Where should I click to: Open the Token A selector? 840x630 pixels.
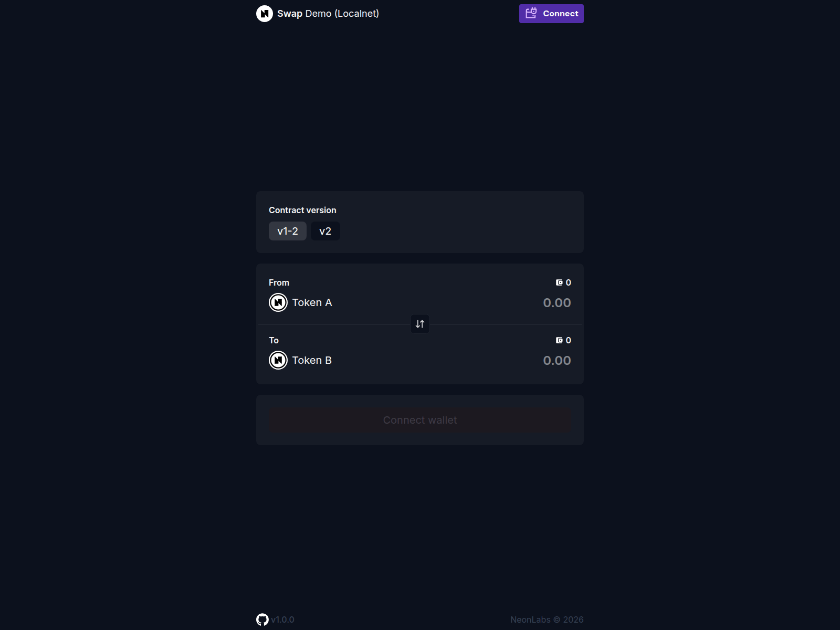pos(312,302)
